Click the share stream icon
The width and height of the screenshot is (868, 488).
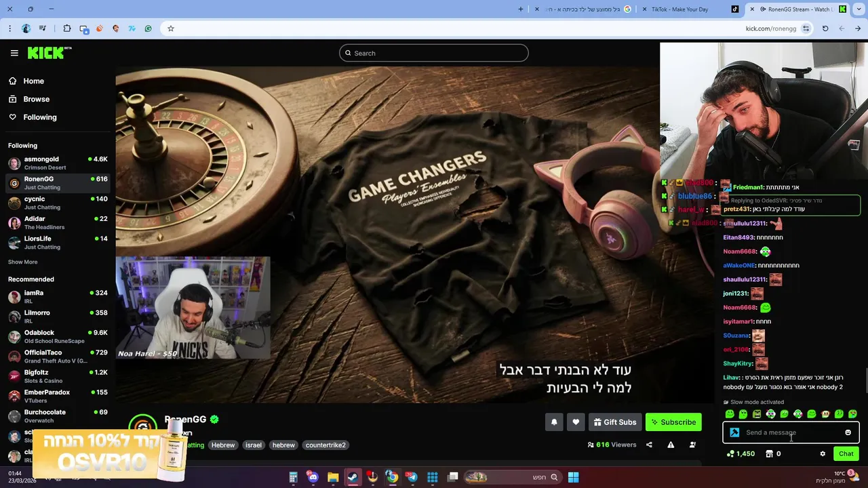point(649,445)
